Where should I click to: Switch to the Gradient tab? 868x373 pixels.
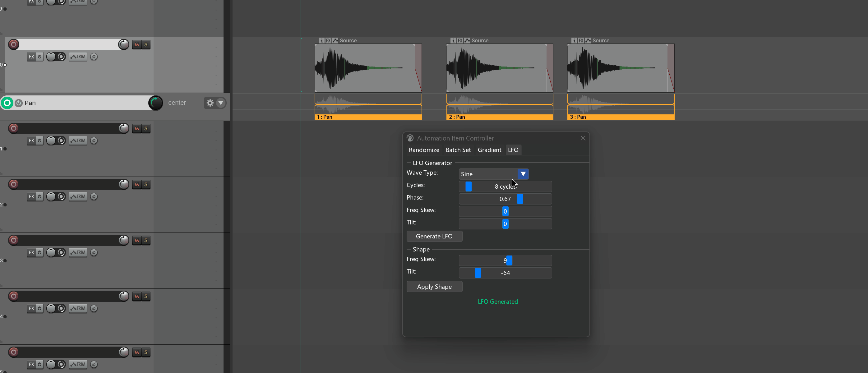[x=489, y=150]
